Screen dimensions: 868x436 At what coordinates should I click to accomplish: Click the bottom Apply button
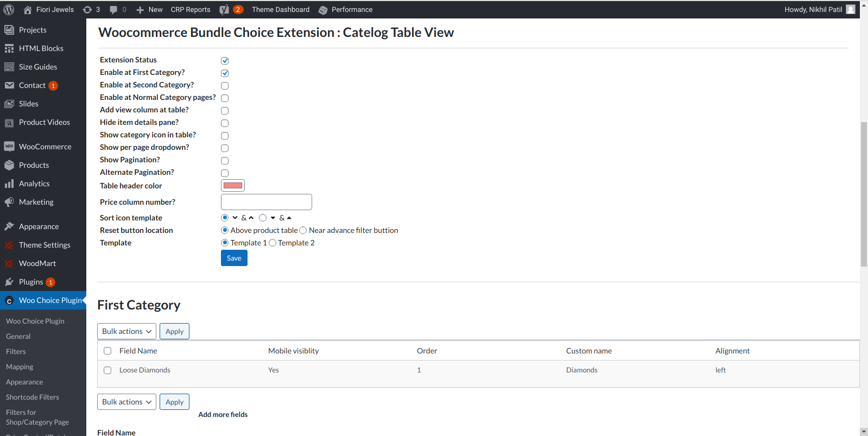point(174,402)
